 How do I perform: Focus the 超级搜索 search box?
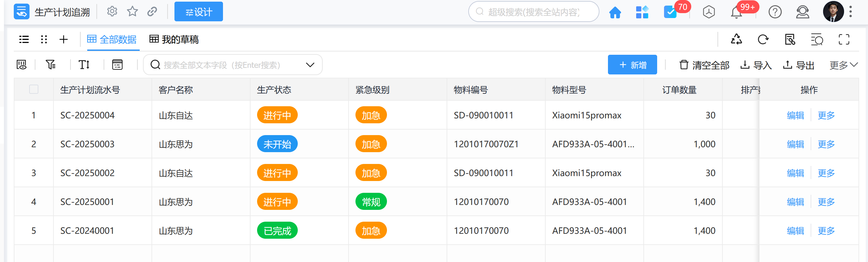point(534,12)
